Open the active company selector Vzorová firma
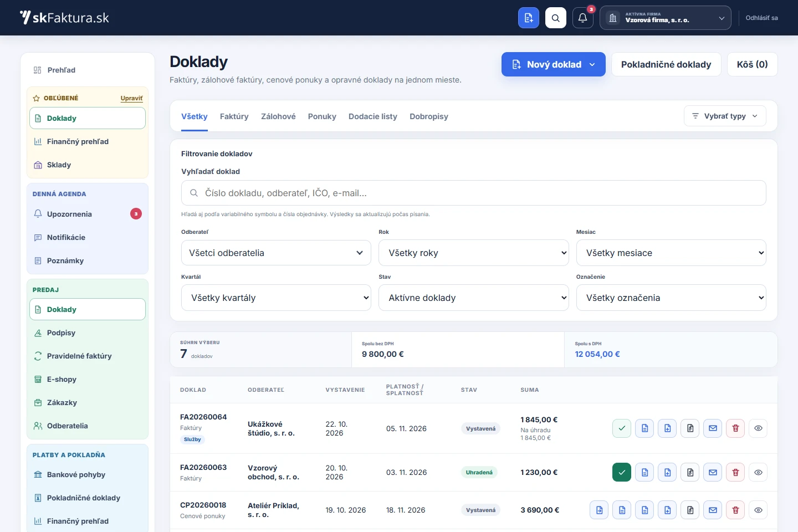798x532 pixels. coord(666,18)
